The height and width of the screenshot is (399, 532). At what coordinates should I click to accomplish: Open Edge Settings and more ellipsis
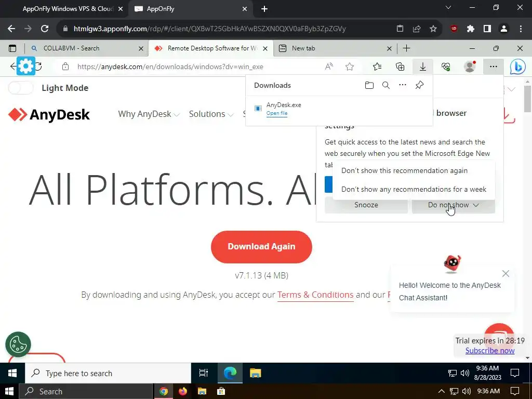pyautogui.click(x=494, y=67)
